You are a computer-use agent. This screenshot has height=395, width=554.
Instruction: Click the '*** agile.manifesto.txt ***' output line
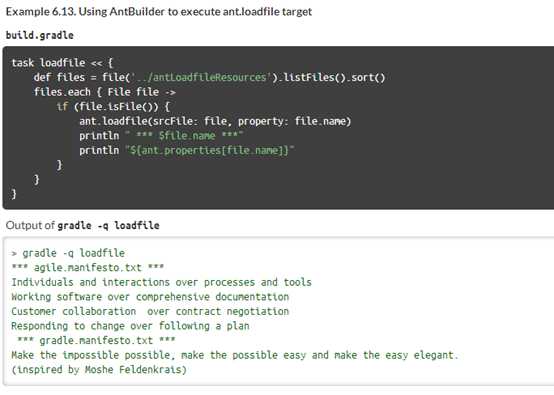(88, 267)
